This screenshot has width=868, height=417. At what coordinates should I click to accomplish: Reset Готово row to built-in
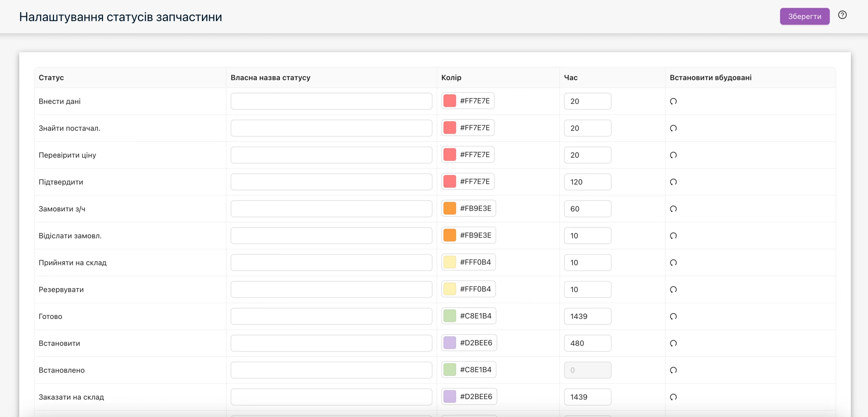[x=673, y=316]
